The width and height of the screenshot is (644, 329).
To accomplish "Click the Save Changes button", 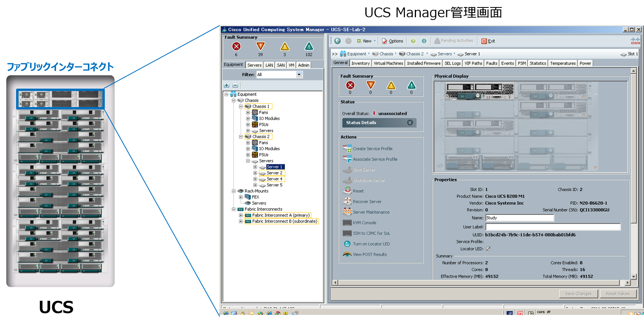I will [578, 294].
